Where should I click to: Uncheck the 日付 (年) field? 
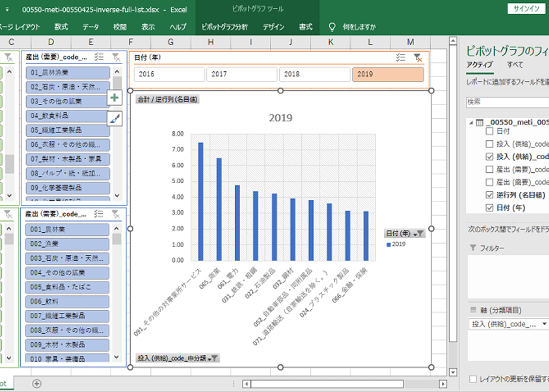[490, 208]
